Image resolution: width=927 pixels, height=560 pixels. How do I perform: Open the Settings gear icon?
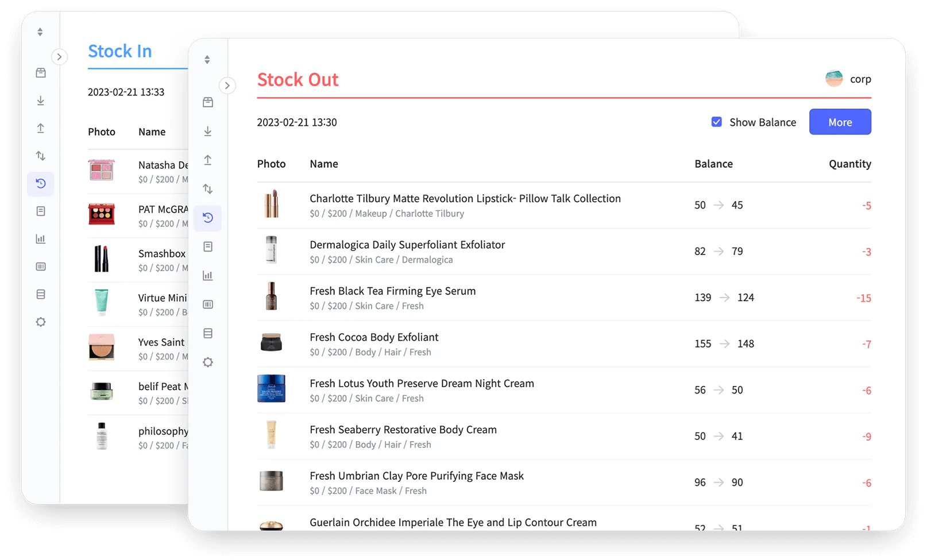pos(208,362)
